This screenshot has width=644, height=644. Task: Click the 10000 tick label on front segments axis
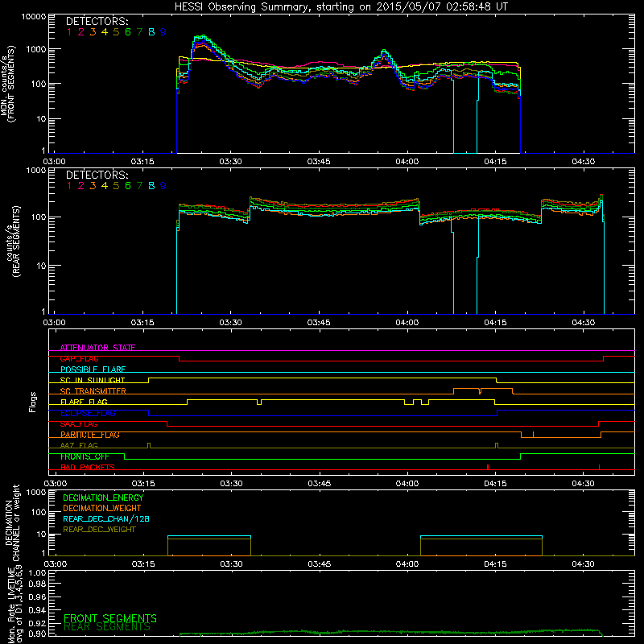coord(34,17)
